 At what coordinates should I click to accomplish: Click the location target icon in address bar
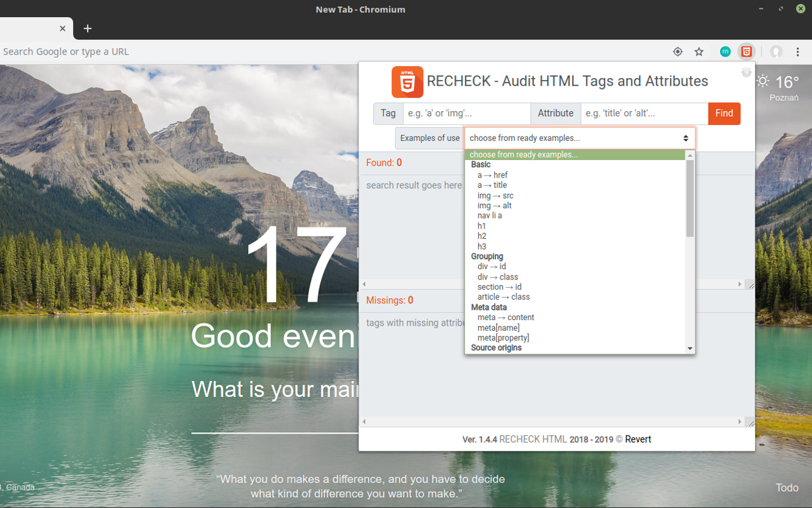click(678, 51)
